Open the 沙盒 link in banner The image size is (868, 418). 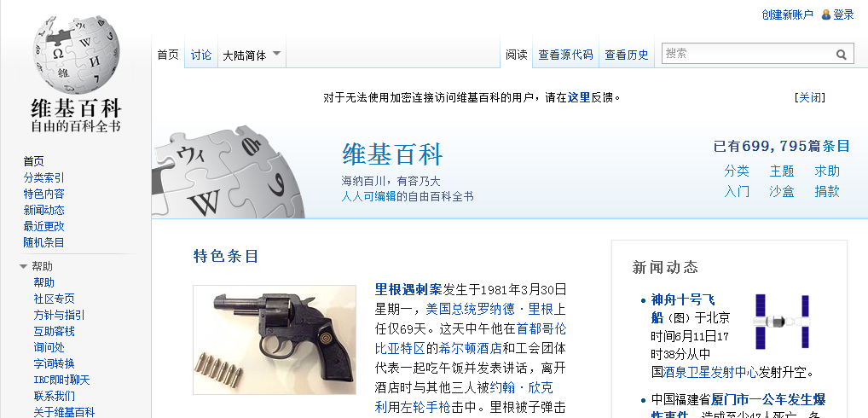(781, 192)
